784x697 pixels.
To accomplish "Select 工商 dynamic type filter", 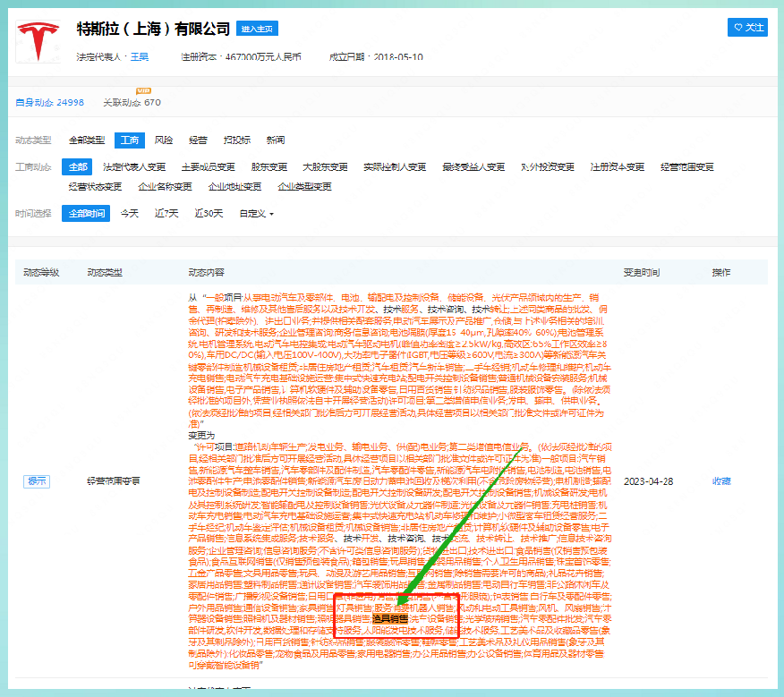I will tap(130, 140).
